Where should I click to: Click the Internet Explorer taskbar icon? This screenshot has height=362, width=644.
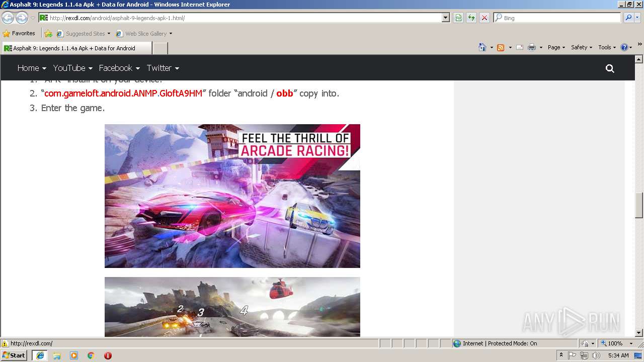coord(40,355)
